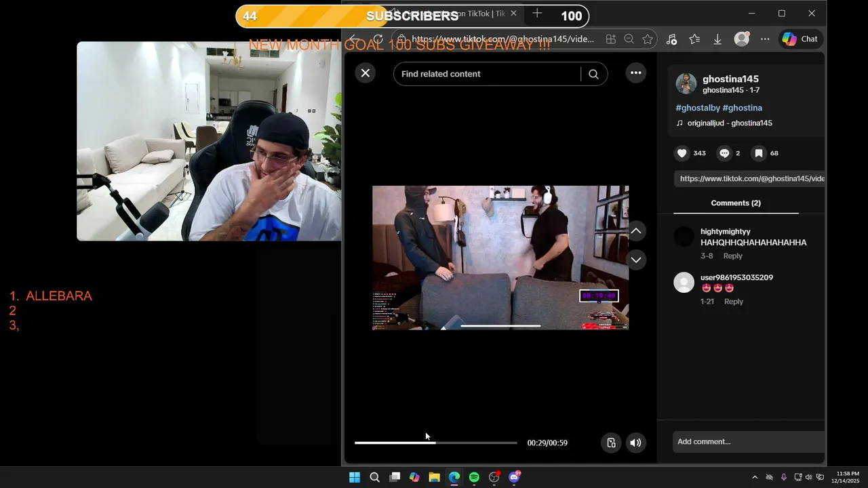Open the Copilot Chat button
Image resolution: width=868 pixels, height=488 pixels.
tap(800, 39)
